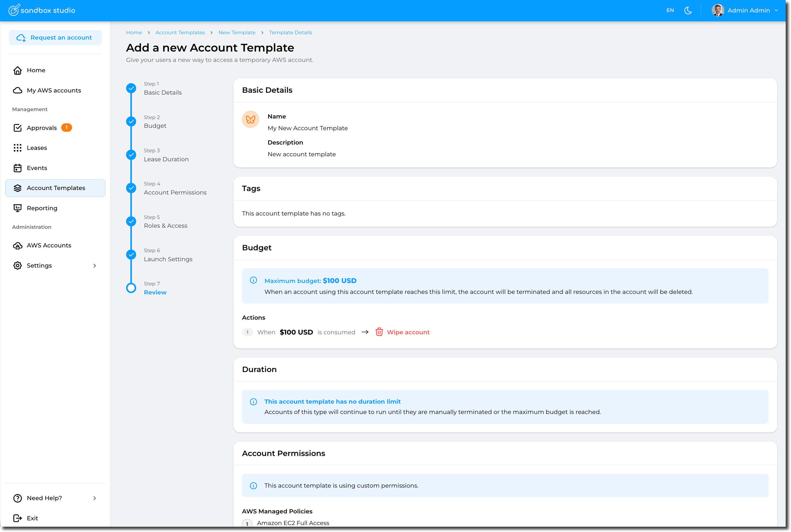Select Step 4 Account Permissions circle
The height and width of the screenshot is (532, 791).
pyautogui.click(x=131, y=188)
